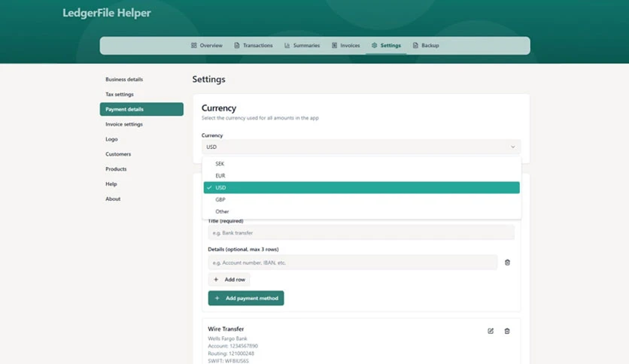Edit the Wire Transfer payment method

point(491,331)
